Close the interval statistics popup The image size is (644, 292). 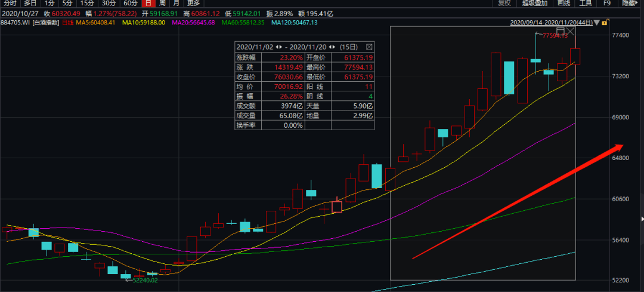(x=369, y=47)
